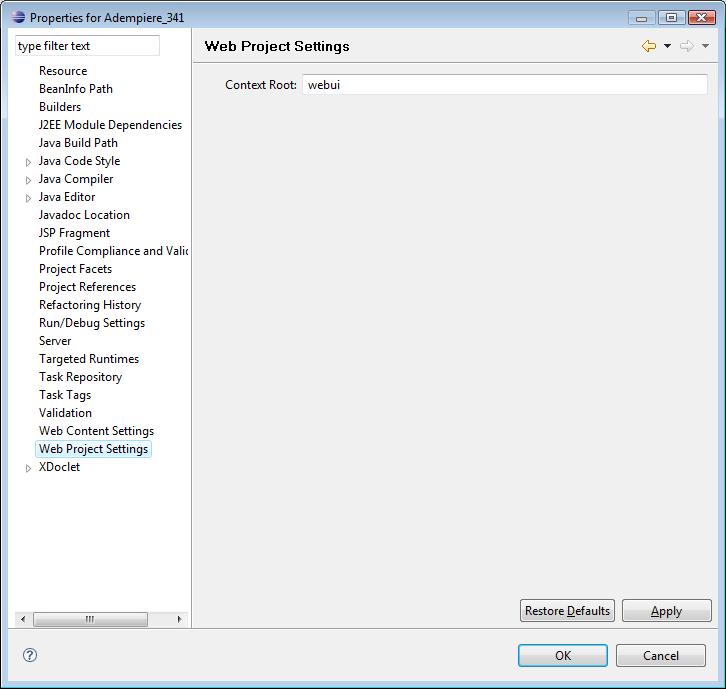The height and width of the screenshot is (689, 726).
Task: Click the Eclipse icon in the title bar
Action: [19, 17]
